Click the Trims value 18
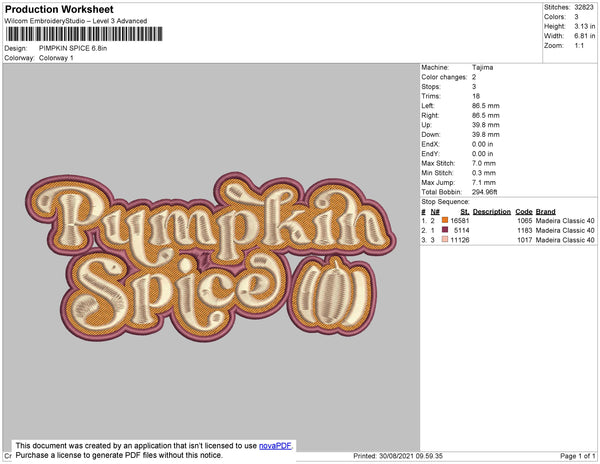The height and width of the screenshot is (464, 600). pos(476,96)
